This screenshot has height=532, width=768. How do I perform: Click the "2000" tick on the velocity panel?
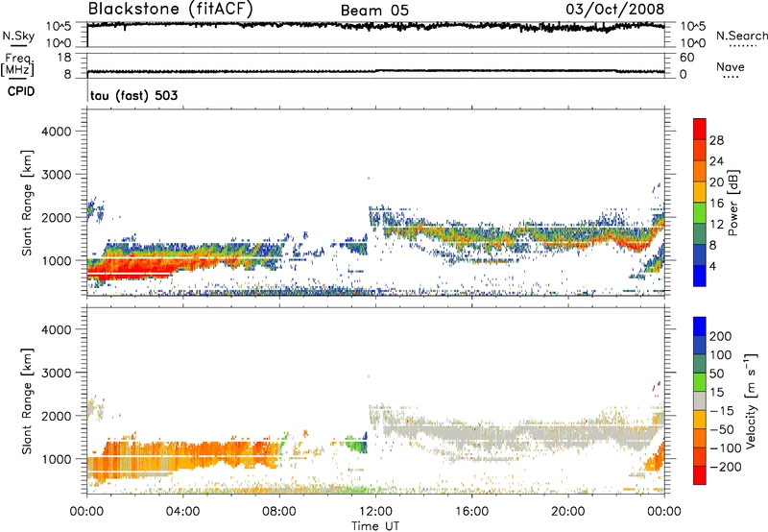click(x=57, y=416)
